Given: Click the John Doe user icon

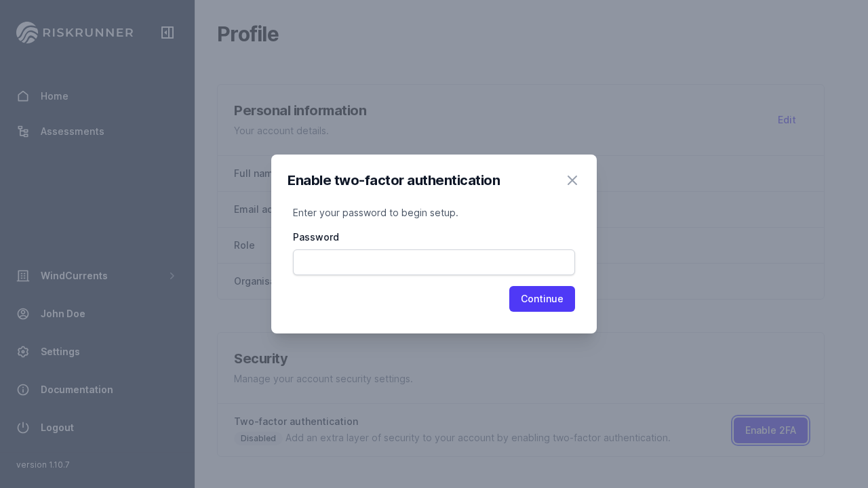Looking at the screenshot, I should tap(23, 314).
